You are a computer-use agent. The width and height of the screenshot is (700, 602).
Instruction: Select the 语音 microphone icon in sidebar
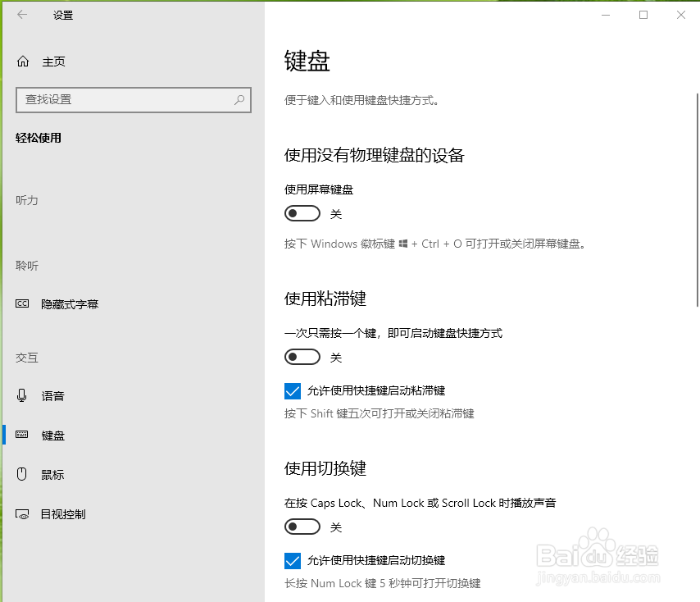(22, 395)
